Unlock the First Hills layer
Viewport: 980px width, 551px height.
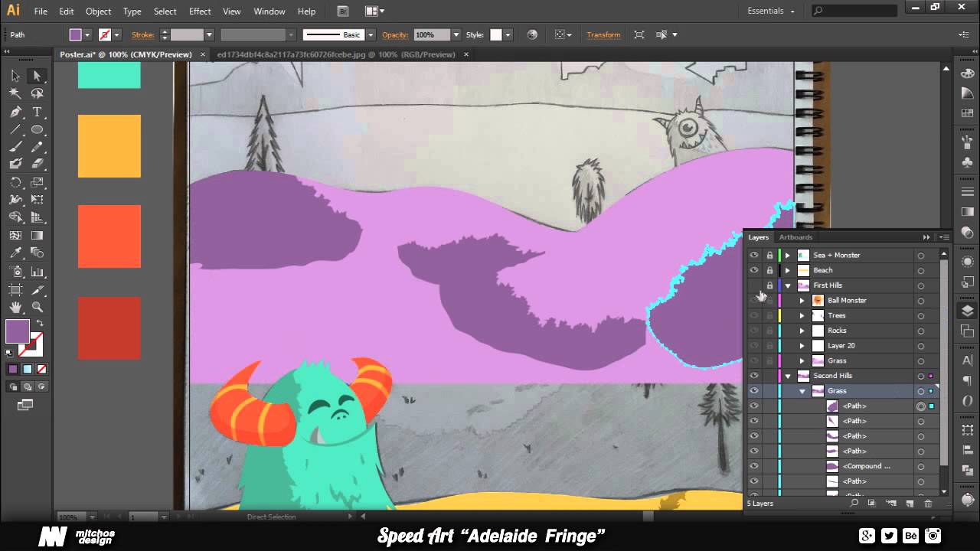click(x=769, y=285)
